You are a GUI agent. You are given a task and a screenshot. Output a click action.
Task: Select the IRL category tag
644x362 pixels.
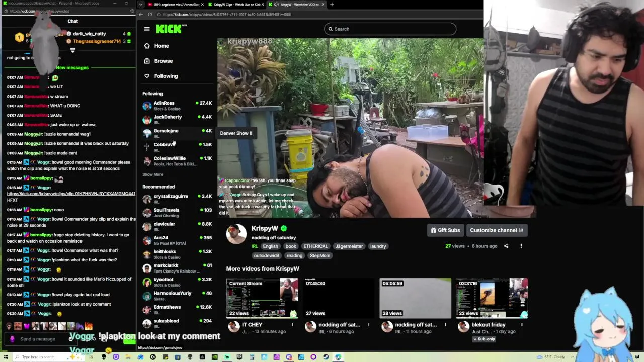point(255,246)
